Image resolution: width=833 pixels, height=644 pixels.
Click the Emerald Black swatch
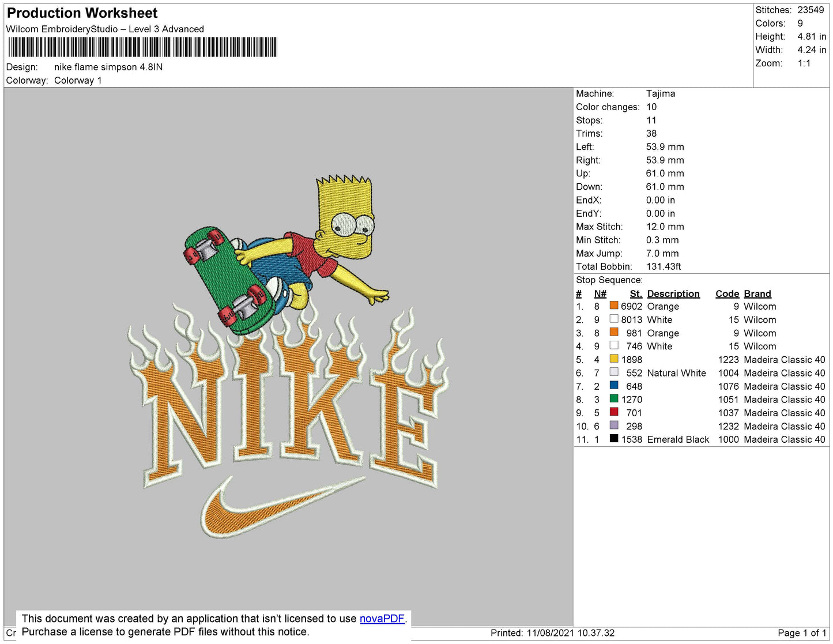click(x=614, y=439)
